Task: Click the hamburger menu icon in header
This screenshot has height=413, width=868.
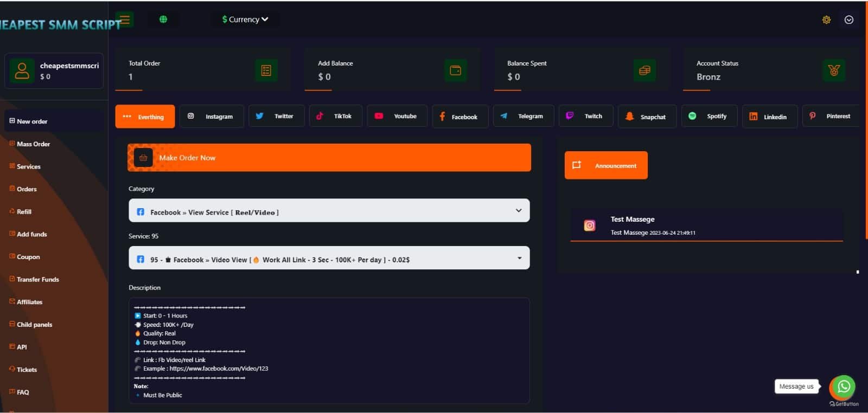Action: (125, 20)
